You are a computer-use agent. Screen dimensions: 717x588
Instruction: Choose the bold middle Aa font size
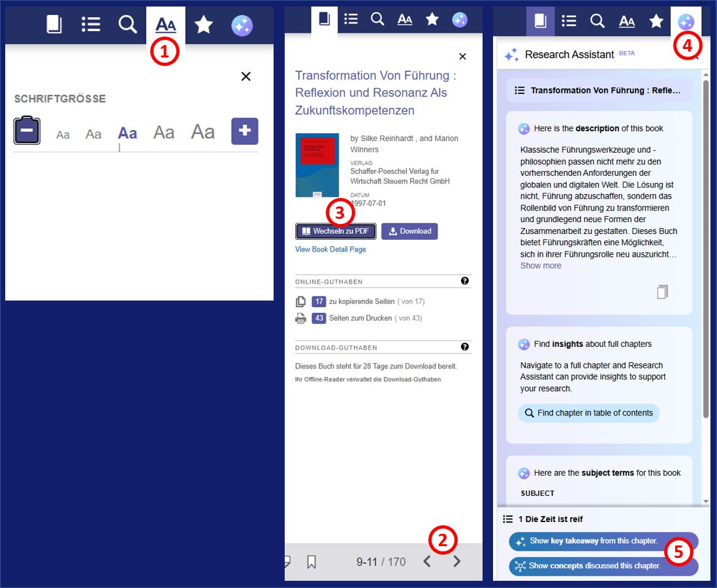pyautogui.click(x=127, y=133)
